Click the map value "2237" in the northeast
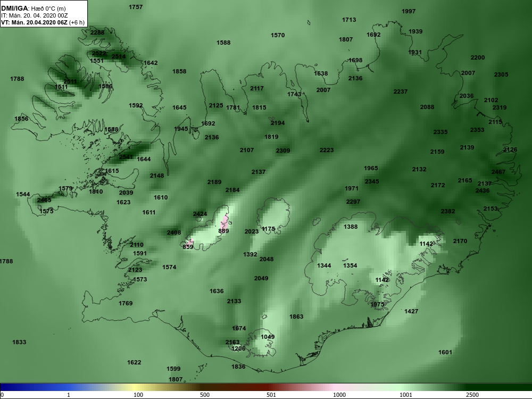This screenshot has height=399, width=532. 401,92
